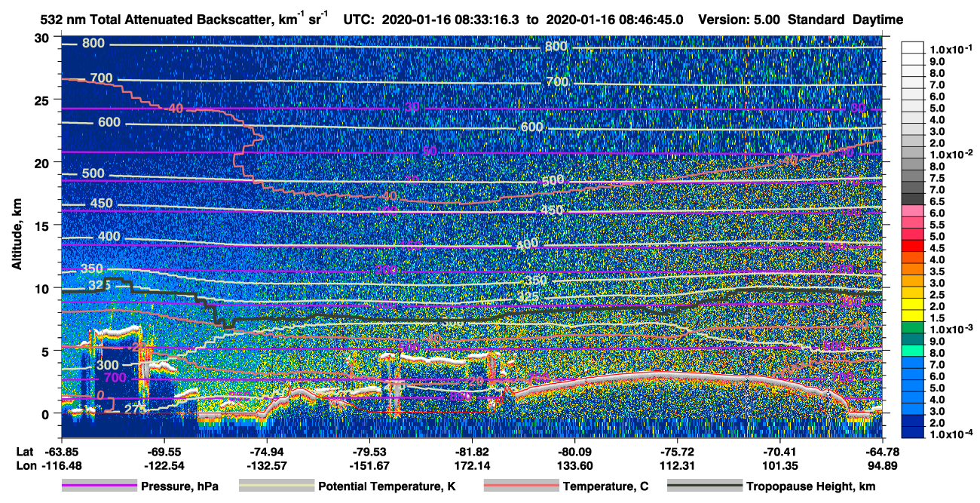980x503 pixels.
Task: Click the colorbar label '4.5'
Action: click(936, 248)
